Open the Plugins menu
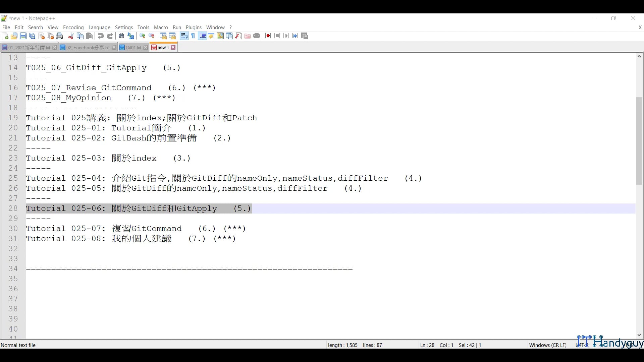 click(194, 27)
